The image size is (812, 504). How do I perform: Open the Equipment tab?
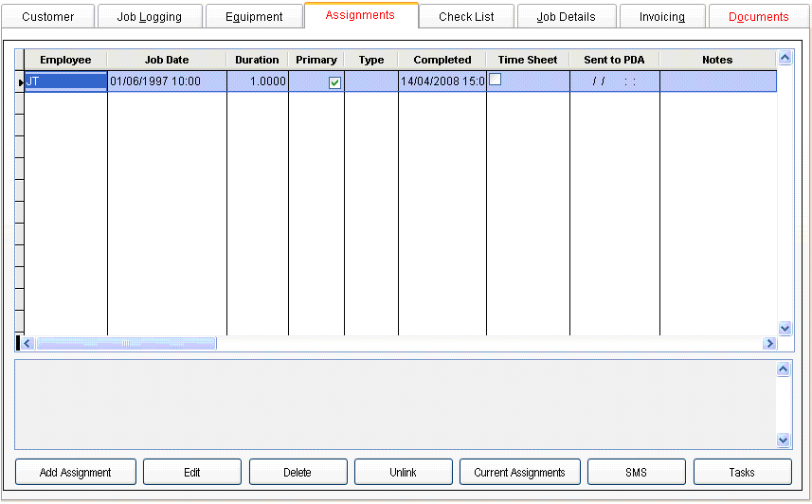254,16
